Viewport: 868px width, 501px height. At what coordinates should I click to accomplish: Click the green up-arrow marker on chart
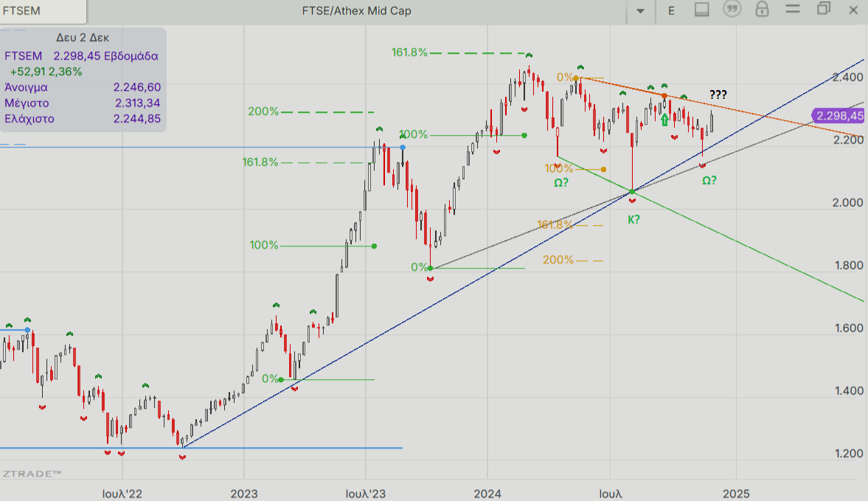coord(665,120)
